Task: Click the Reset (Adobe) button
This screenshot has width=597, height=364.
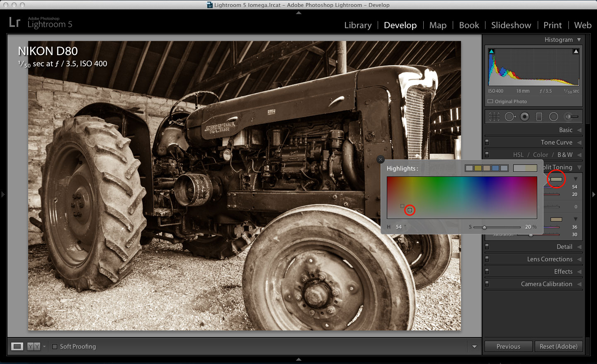Action: [x=558, y=347]
